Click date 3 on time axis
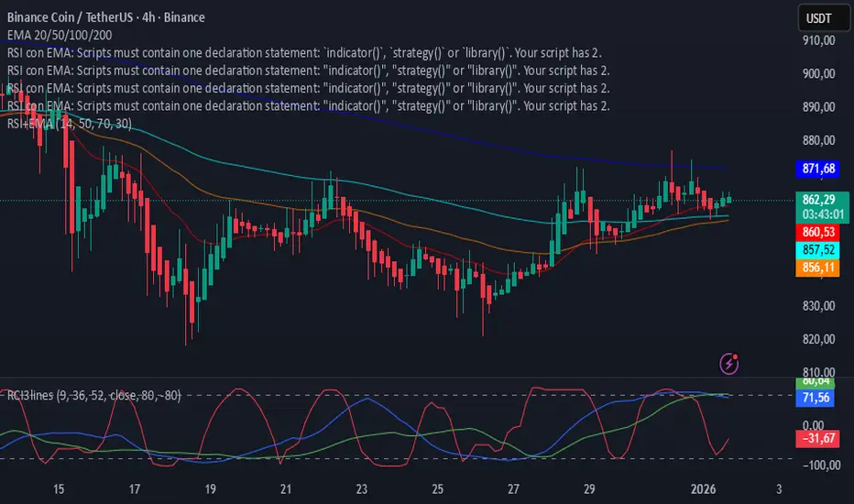Screen dimensions: 854x504 pyautogui.click(x=779, y=489)
